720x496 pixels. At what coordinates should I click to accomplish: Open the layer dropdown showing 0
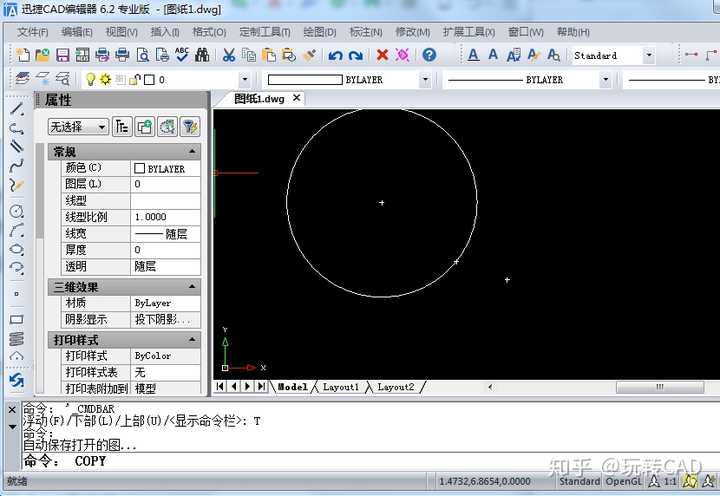point(244,79)
